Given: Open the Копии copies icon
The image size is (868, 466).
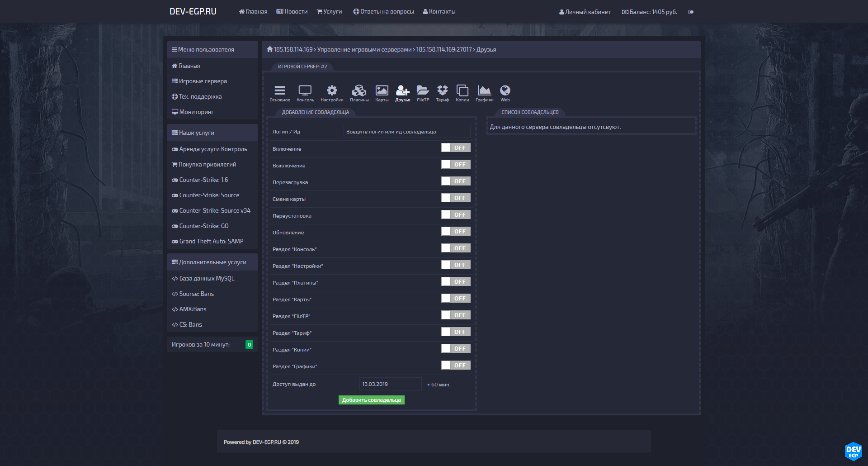Looking at the screenshot, I should coord(462,93).
